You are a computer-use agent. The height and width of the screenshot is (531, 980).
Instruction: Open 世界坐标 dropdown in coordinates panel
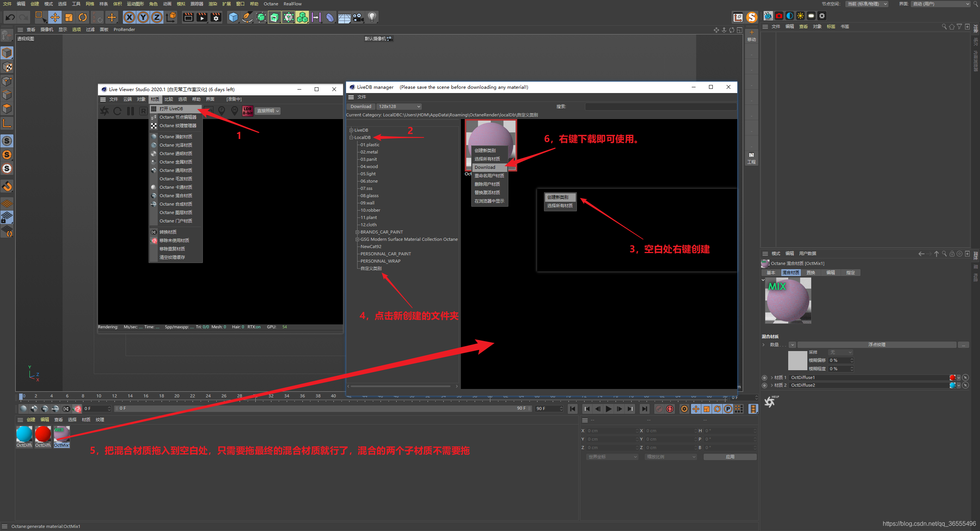(x=612, y=457)
